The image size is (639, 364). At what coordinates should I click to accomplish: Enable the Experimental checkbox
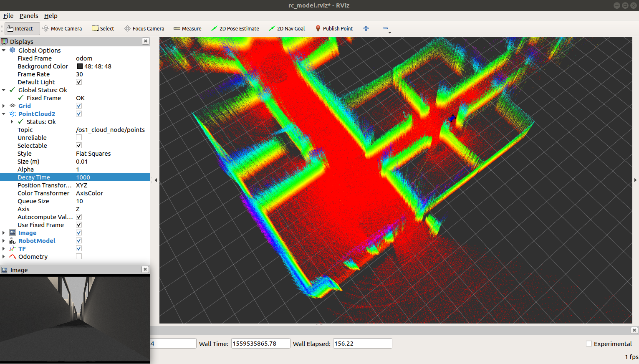coord(589,344)
